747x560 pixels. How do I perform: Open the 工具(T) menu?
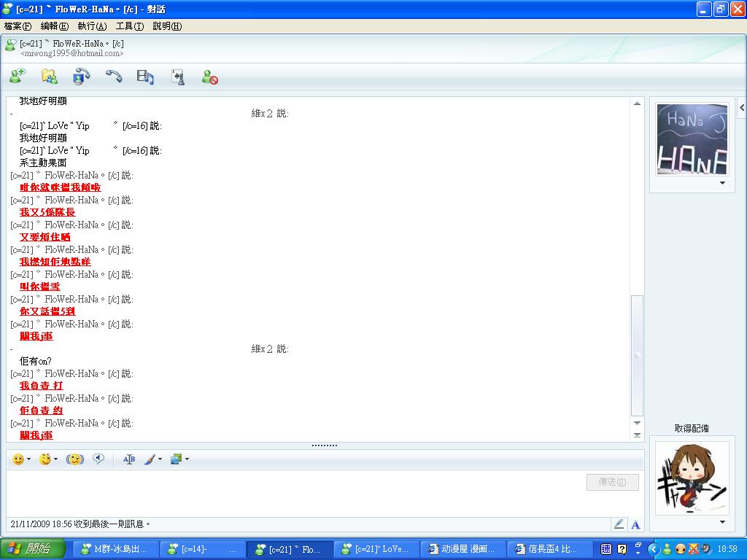click(129, 26)
